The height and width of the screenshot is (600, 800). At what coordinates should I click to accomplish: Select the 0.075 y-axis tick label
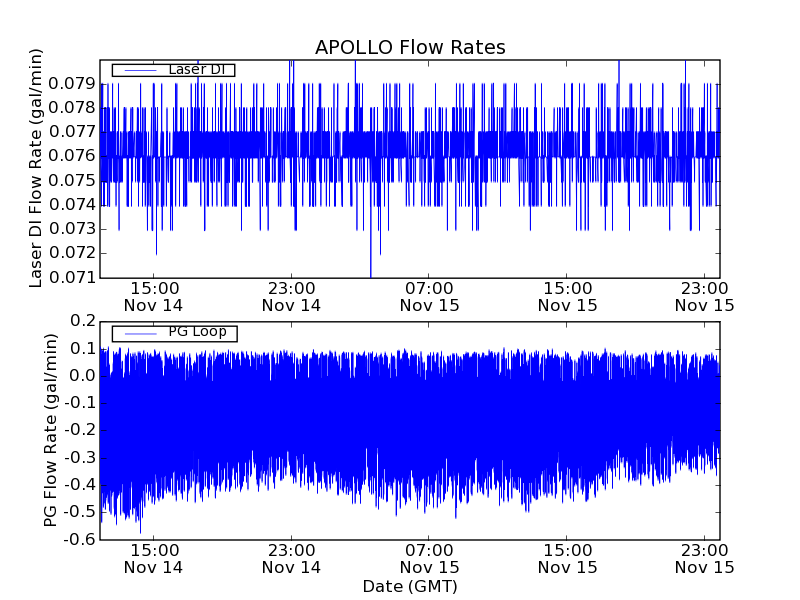[72, 180]
